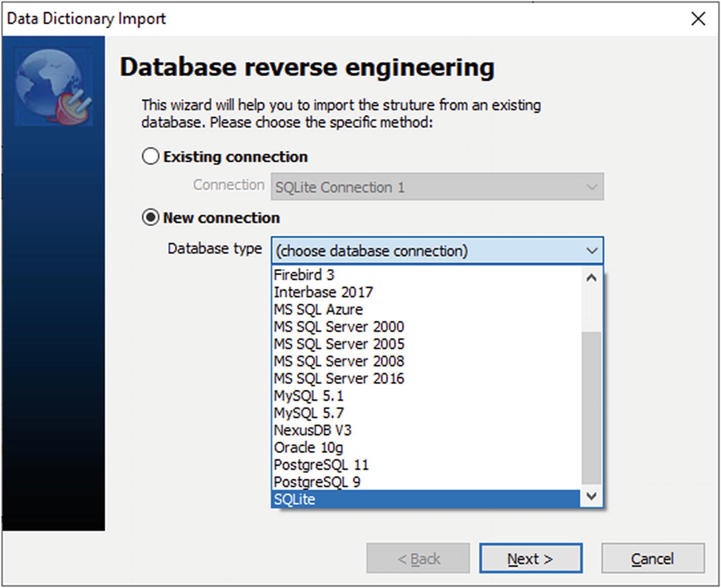The width and height of the screenshot is (721, 588).
Task: Choose Interbase 2017 from the list
Action: pyautogui.click(x=426, y=292)
